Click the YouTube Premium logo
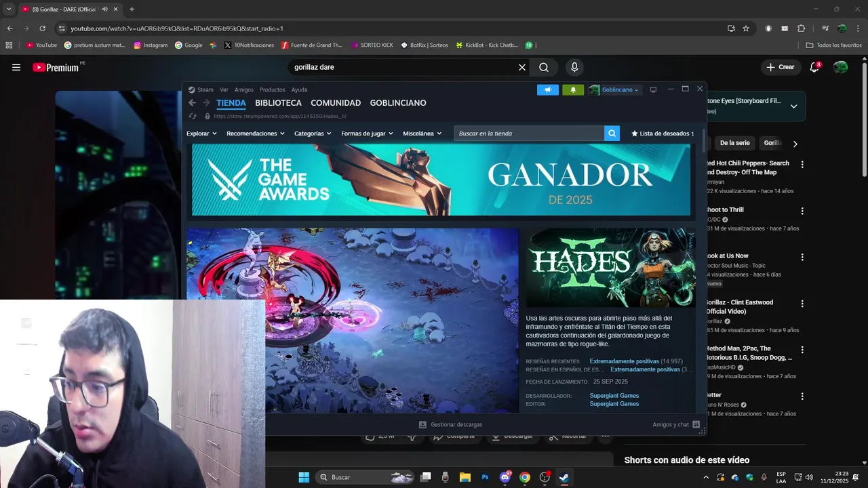 pos(56,67)
